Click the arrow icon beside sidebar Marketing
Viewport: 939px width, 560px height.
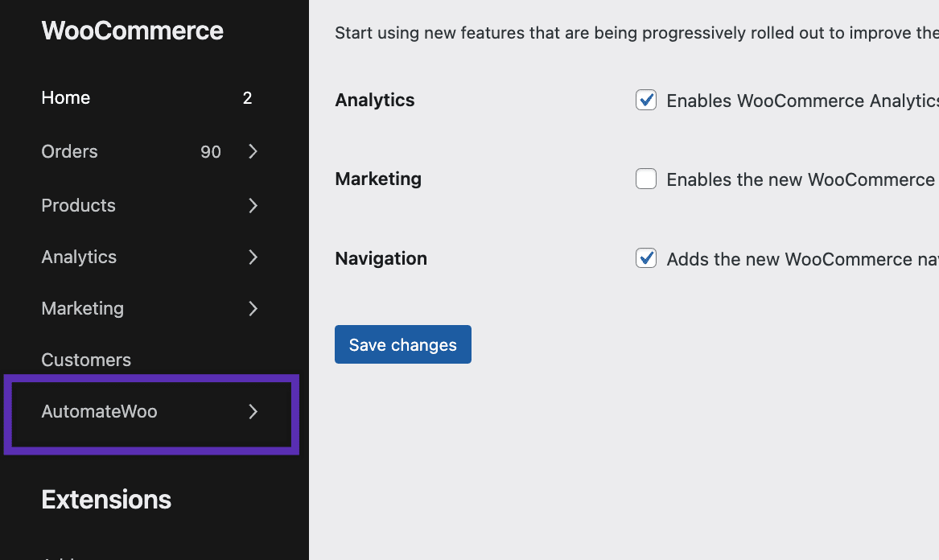click(x=253, y=308)
